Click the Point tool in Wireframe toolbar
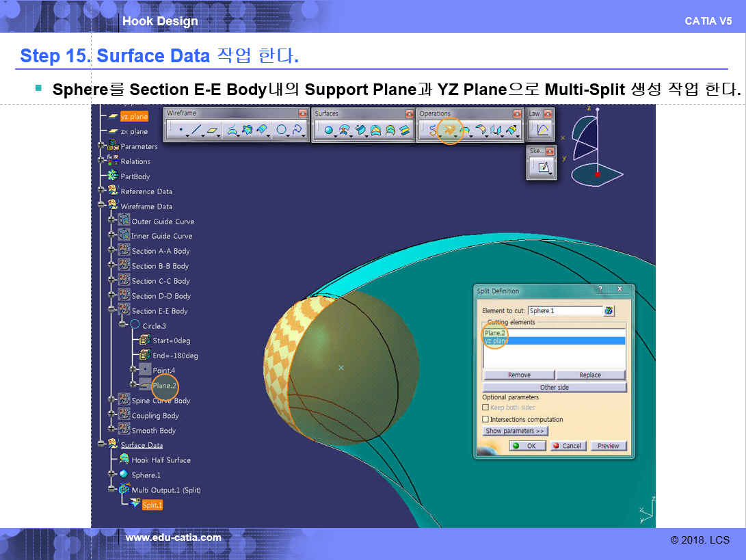746x560 pixels. tap(180, 129)
